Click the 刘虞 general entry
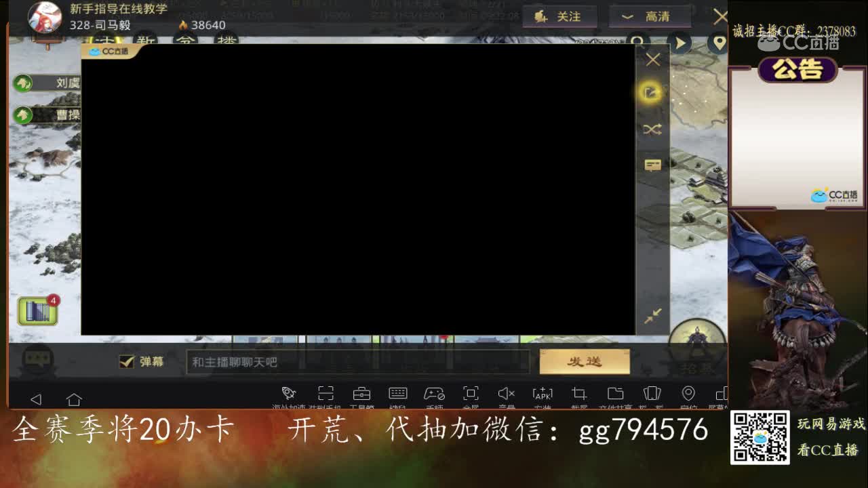The height and width of the screenshot is (488, 868). [47, 83]
